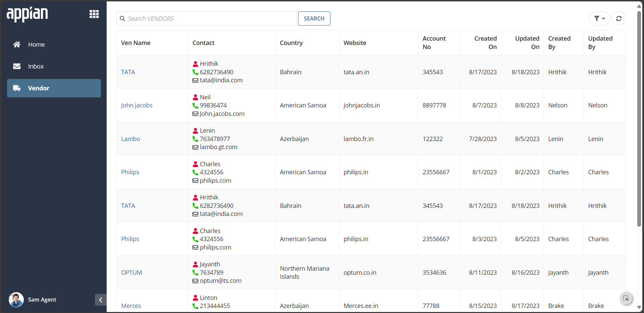Image resolution: width=644 pixels, height=313 pixels.
Task: Open the Merces vendor link
Action: (131, 306)
